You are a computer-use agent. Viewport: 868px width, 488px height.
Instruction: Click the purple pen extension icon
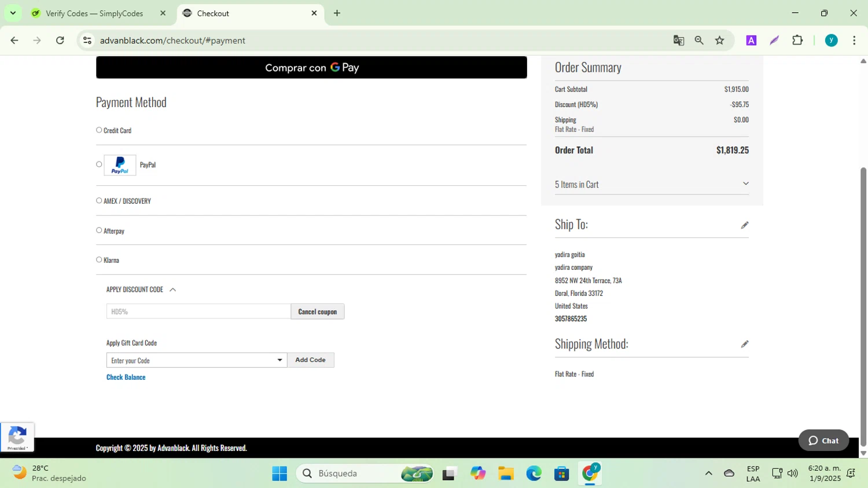pos(774,41)
